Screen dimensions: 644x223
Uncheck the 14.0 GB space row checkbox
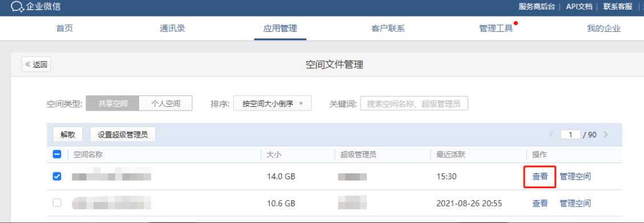(x=57, y=176)
